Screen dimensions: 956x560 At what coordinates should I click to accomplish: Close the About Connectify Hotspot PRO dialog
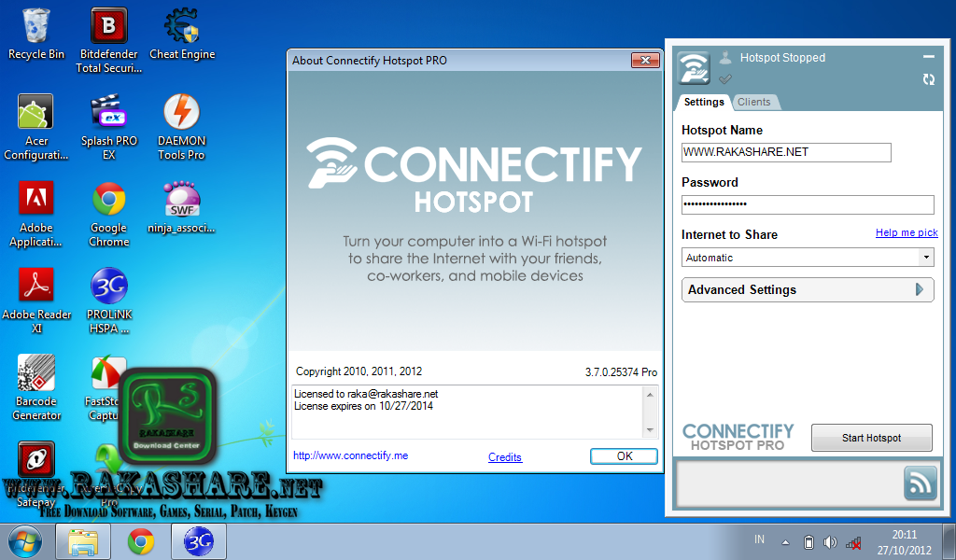click(x=645, y=60)
